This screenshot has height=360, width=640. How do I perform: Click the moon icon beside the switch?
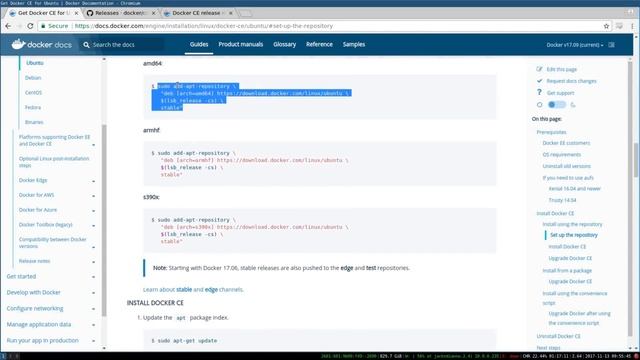[573, 105]
